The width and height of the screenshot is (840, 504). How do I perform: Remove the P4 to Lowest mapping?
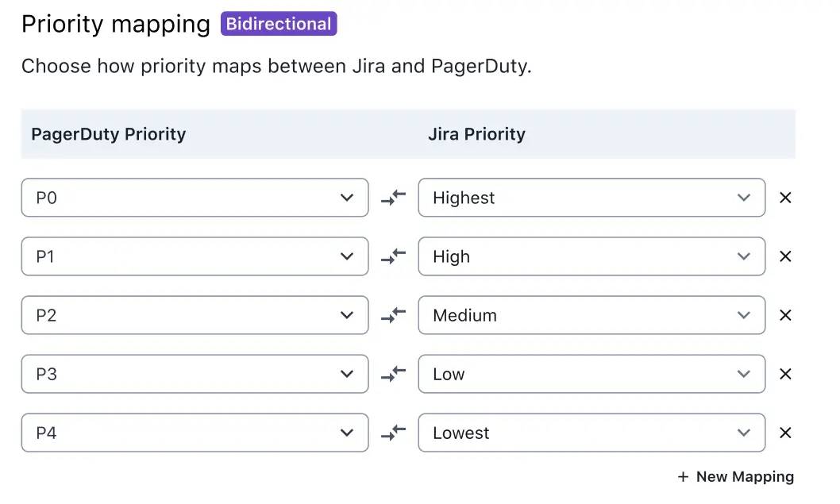click(785, 433)
